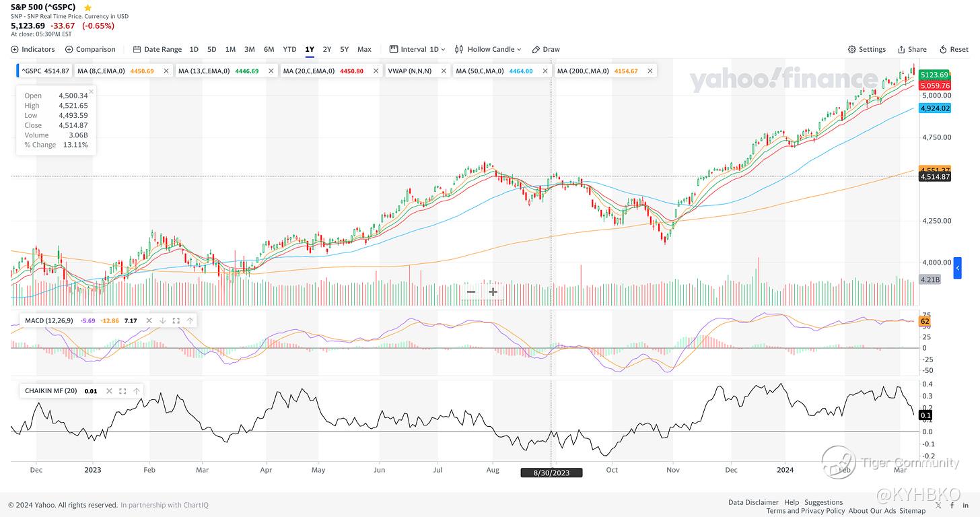Screen dimensions: 980x517
Task: Remove the MA (20,C,EMA,0) indicator
Action: click(x=376, y=71)
